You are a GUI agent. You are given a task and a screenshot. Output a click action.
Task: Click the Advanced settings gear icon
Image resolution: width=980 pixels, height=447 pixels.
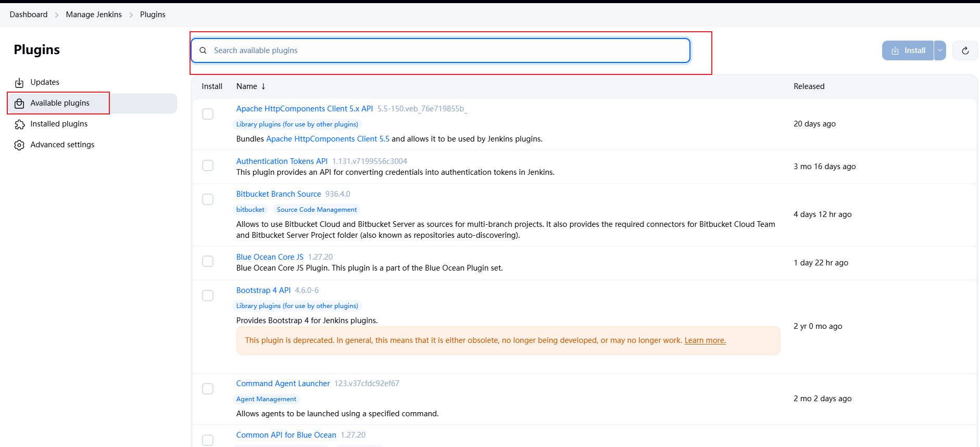click(x=19, y=145)
